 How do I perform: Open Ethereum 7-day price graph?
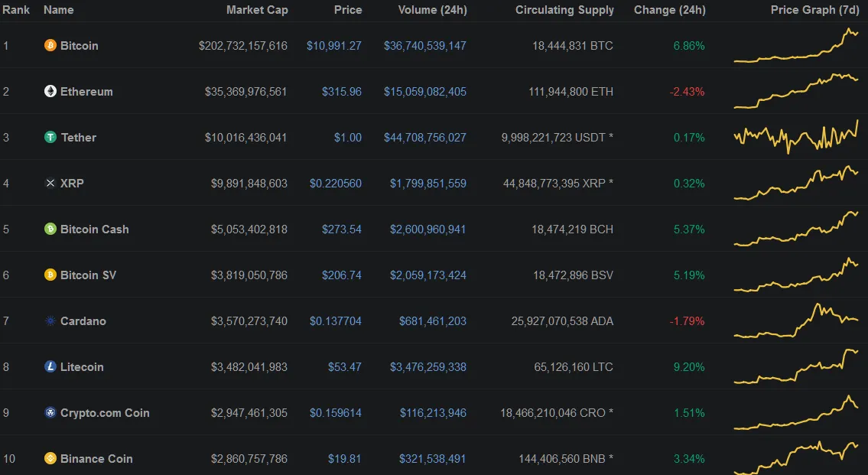pos(796,91)
